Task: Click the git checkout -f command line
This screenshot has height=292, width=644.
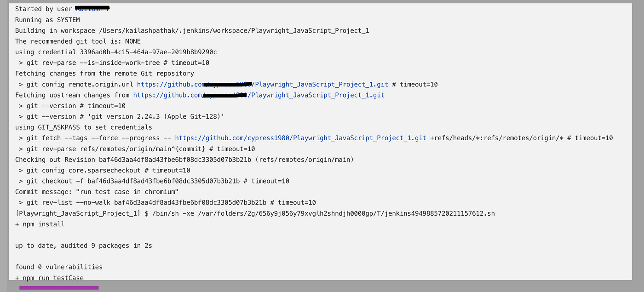Action: pyautogui.click(x=154, y=181)
